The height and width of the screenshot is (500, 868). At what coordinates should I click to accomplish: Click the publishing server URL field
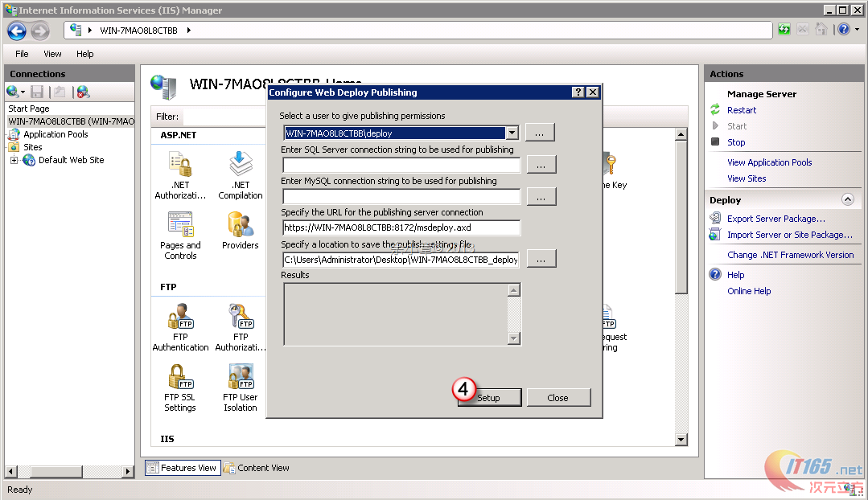pyautogui.click(x=401, y=227)
